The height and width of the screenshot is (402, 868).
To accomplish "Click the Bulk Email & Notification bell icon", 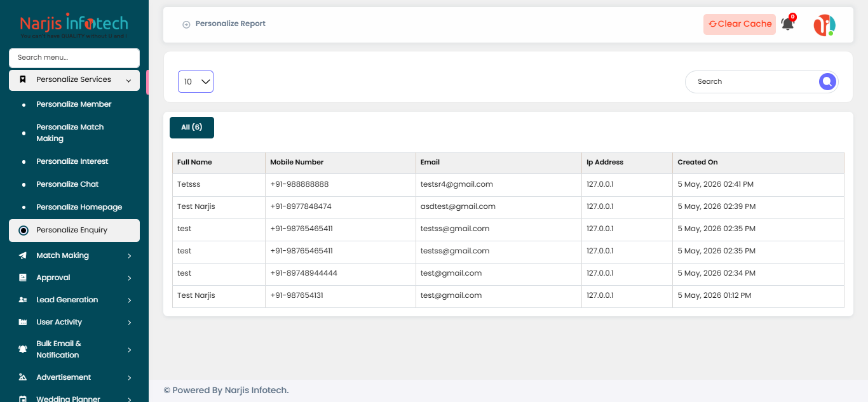I will [23, 349].
